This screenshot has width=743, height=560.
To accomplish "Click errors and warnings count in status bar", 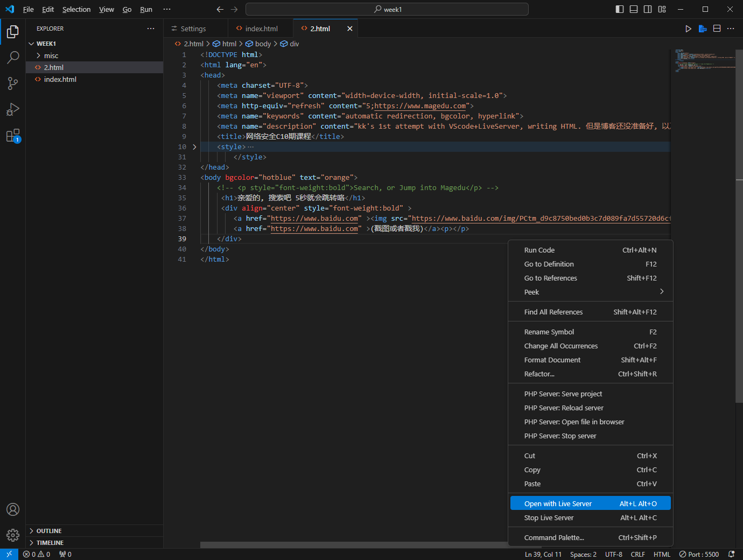I will (x=37, y=554).
